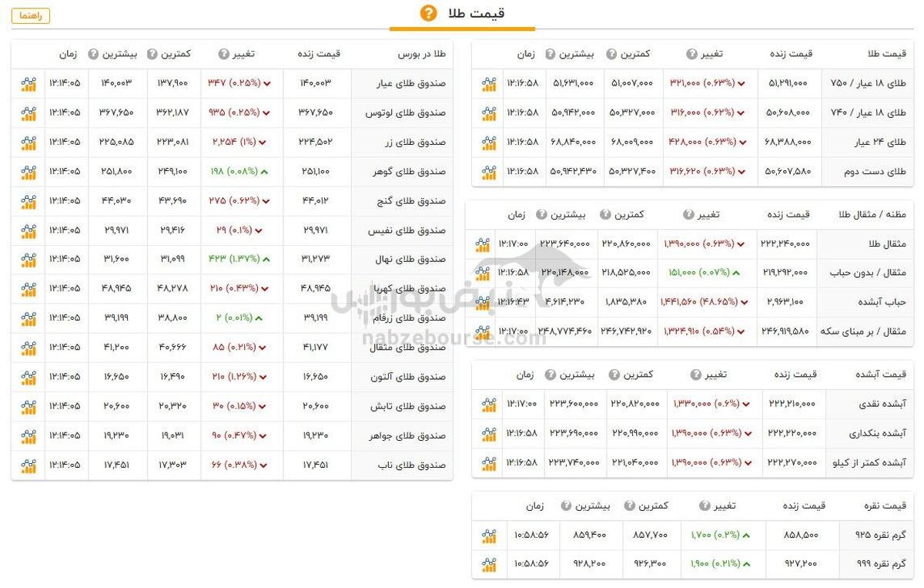This screenshot has width=924, height=588.
Task: Click the قیمت آبشده table header
Action: [x=881, y=375]
